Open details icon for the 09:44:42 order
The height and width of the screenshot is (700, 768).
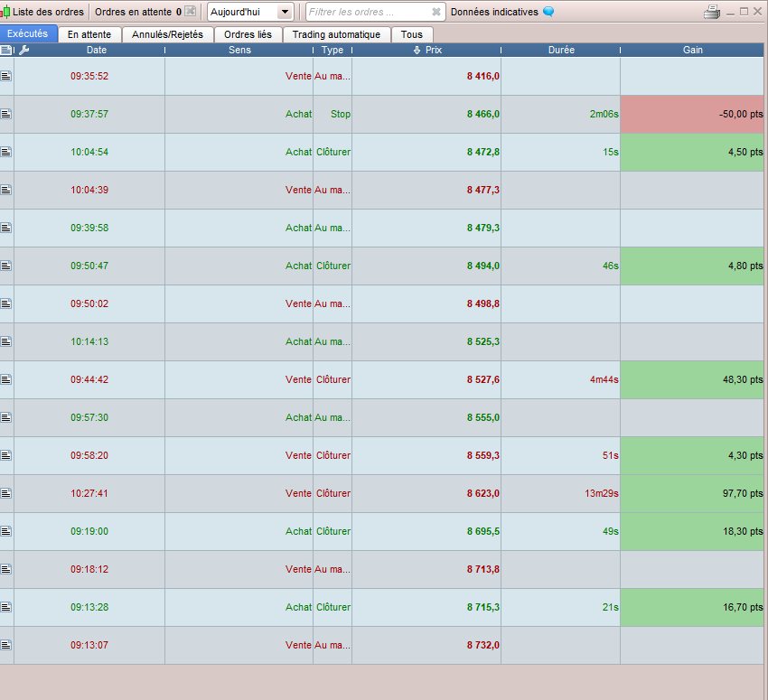[6, 379]
